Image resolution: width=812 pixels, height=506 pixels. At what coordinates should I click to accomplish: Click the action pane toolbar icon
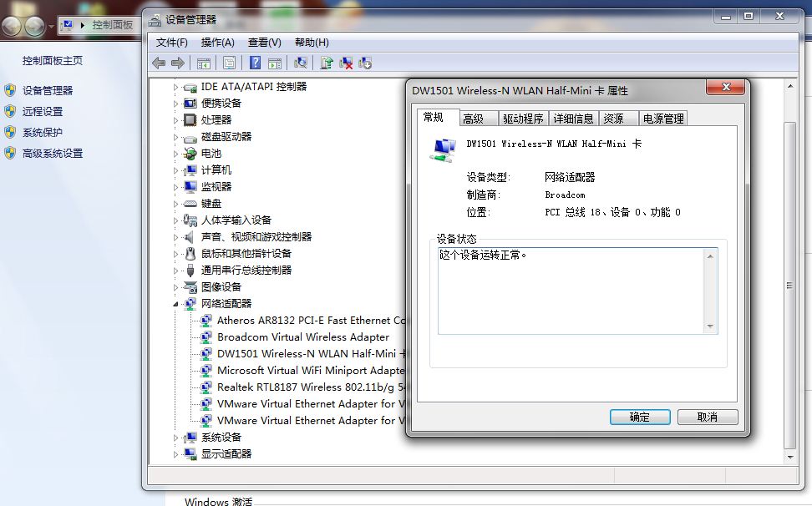[275, 63]
